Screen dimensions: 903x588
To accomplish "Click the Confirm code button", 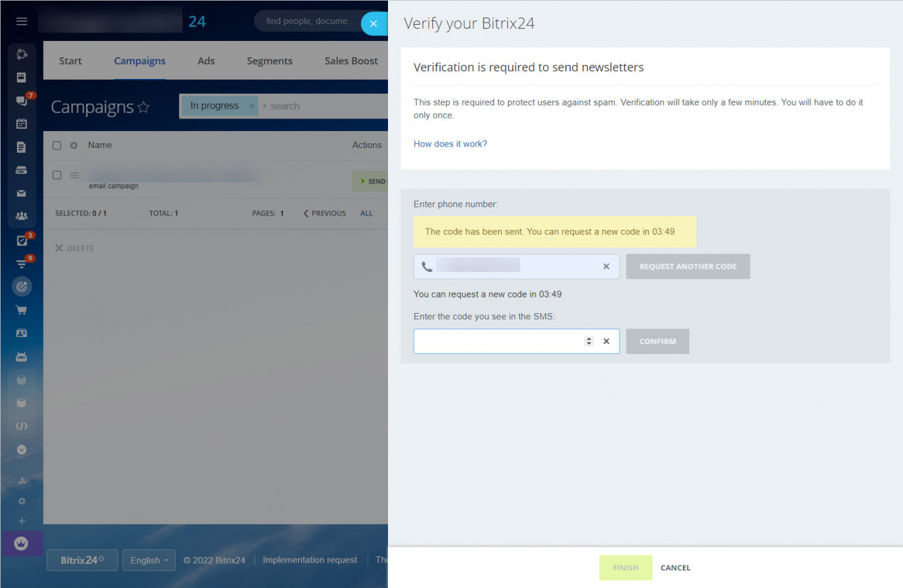I will (657, 341).
